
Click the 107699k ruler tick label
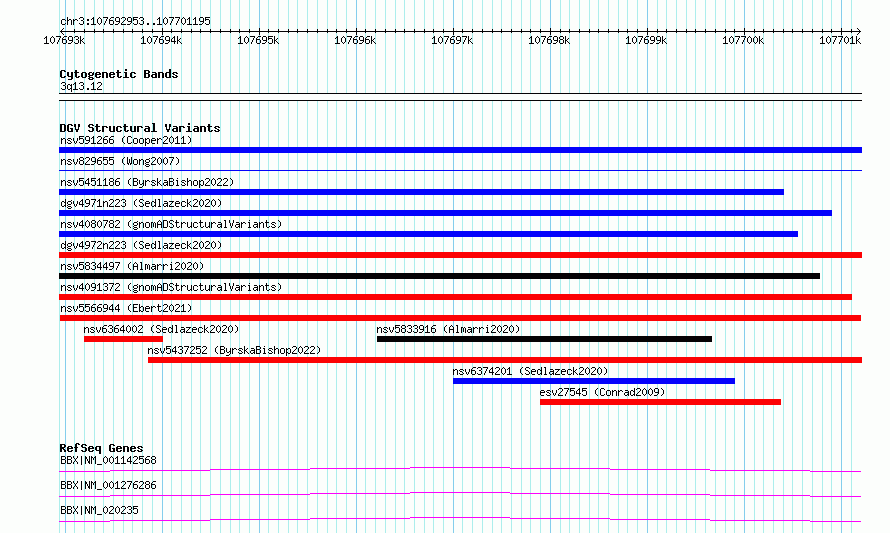pyautogui.click(x=646, y=40)
